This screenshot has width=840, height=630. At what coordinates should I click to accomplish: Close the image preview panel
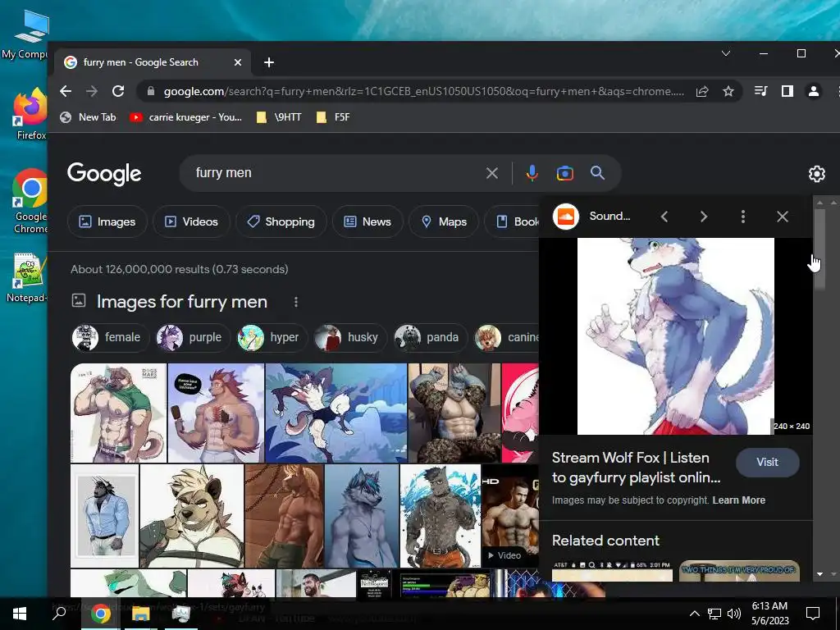pyautogui.click(x=782, y=217)
